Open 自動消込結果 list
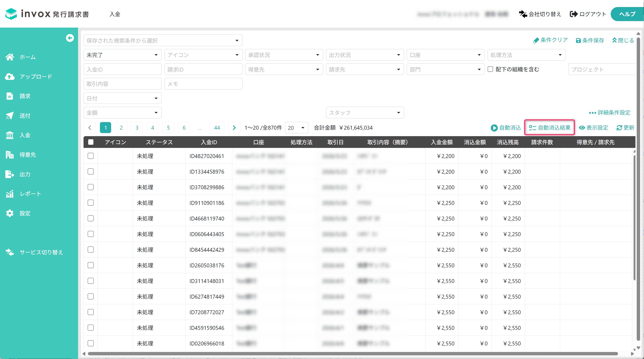The image size is (644, 359). point(550,128)
